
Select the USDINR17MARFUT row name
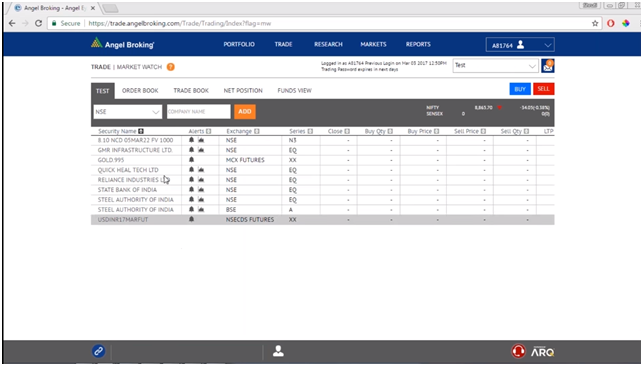click(123, 220)
